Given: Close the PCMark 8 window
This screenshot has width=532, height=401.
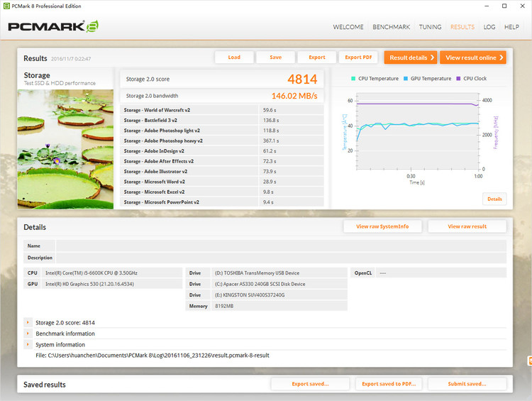Looking at the screenshot, I should coord(523,6).
